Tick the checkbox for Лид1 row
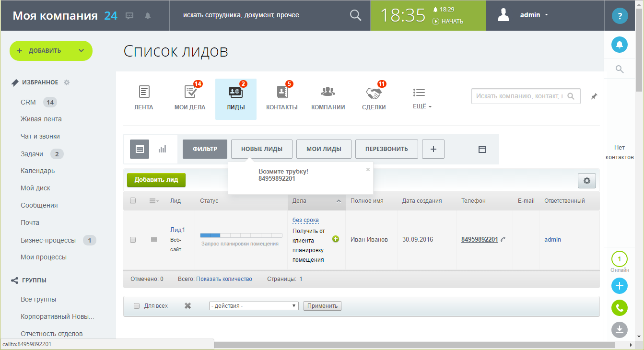644x350 pixels. [x=133, y=240]
